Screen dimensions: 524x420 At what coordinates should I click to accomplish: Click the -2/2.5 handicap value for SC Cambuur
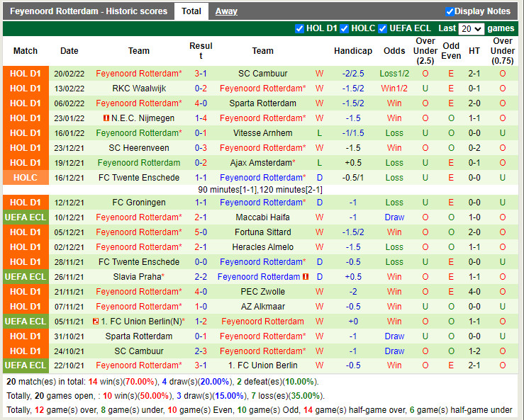pos(353,74)
